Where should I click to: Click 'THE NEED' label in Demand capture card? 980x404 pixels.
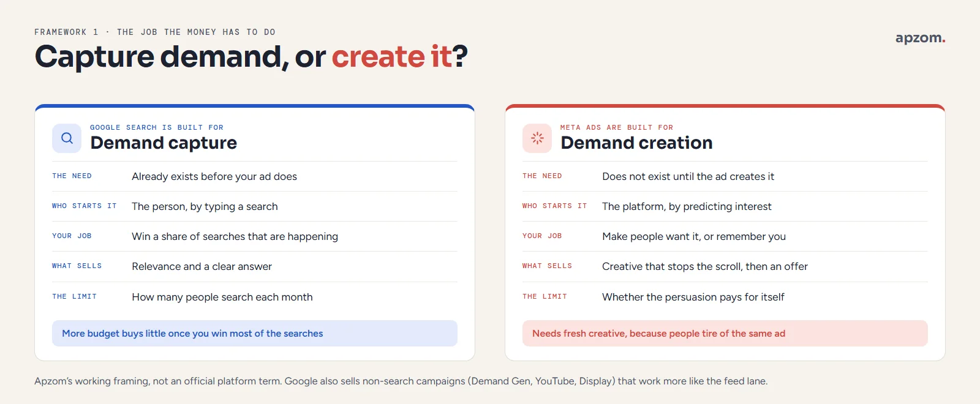pyautogui.click(x=72, y=176)
